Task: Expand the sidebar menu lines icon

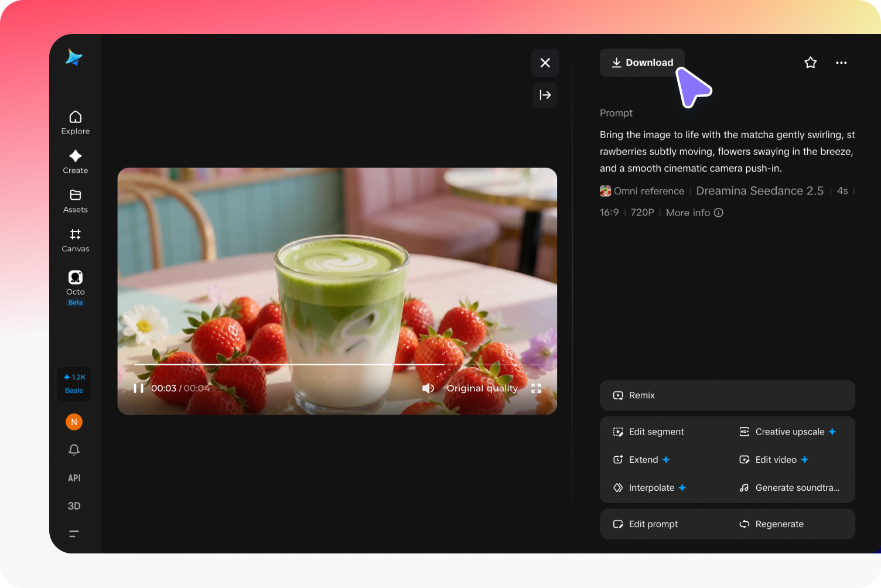Action: click(74, 534)
